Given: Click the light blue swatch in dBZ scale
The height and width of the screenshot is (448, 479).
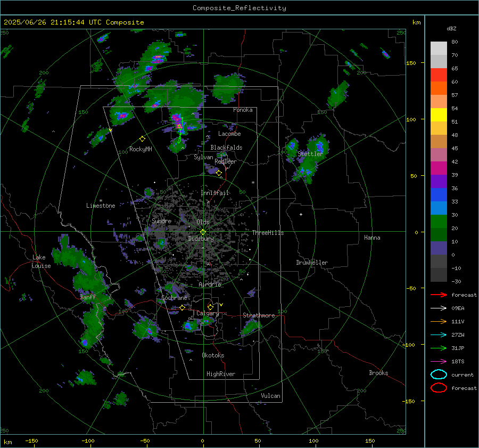Looking at the screenshot, I should pos(439,208).
